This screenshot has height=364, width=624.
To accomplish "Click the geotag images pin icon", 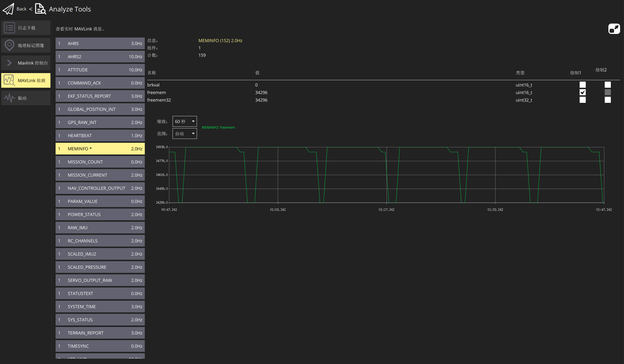I will pyautogui.click(x=10, y=45).
